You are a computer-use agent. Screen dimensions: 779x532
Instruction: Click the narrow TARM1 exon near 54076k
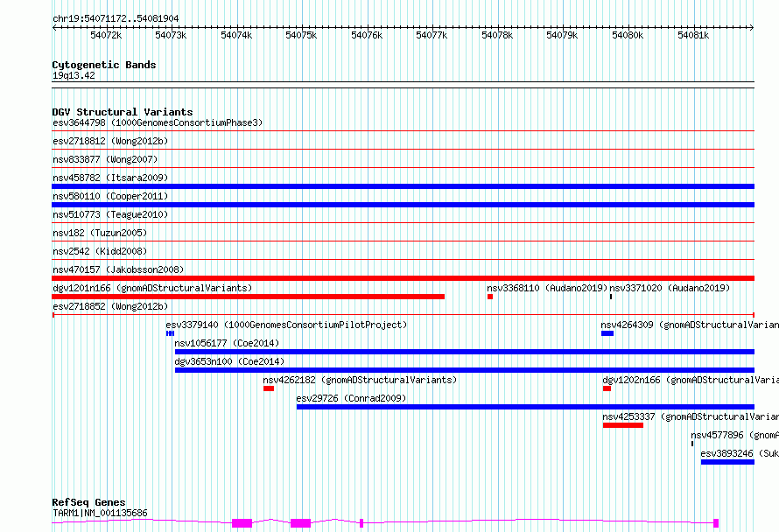point(361,523)
